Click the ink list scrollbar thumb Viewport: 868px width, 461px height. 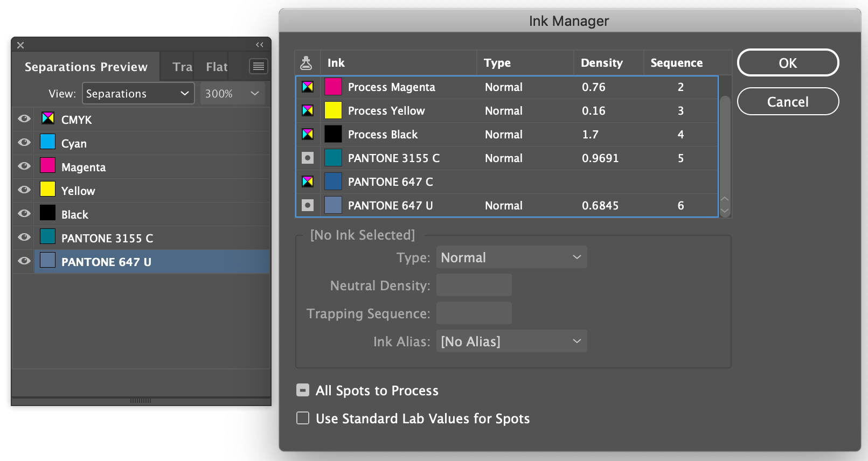point(725,144)
